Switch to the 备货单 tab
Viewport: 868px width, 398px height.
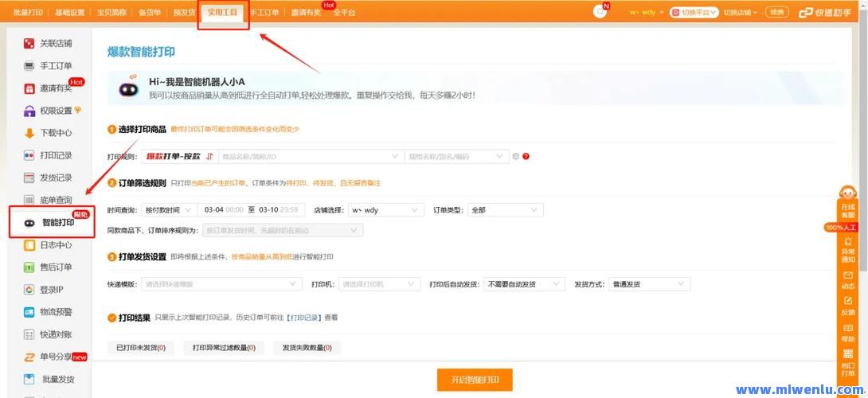click(149, 12)
